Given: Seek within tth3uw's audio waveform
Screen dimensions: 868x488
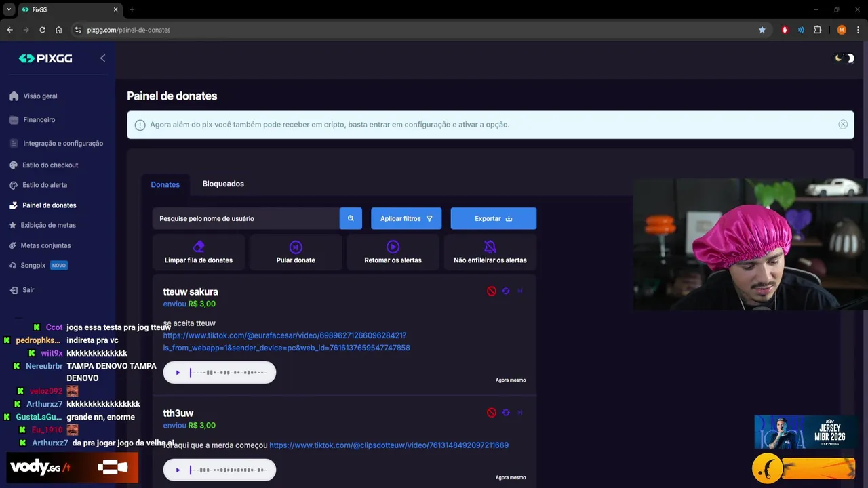Looking at the screenshot, I should point(229,470).
